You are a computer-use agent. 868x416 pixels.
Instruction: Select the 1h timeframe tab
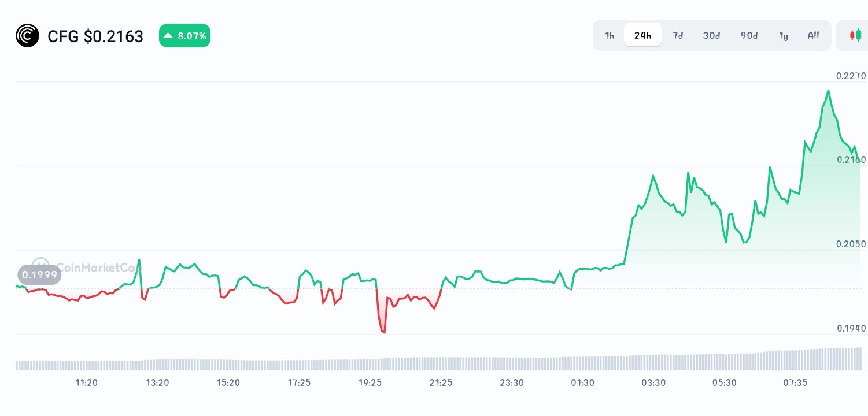pos(610,35)
